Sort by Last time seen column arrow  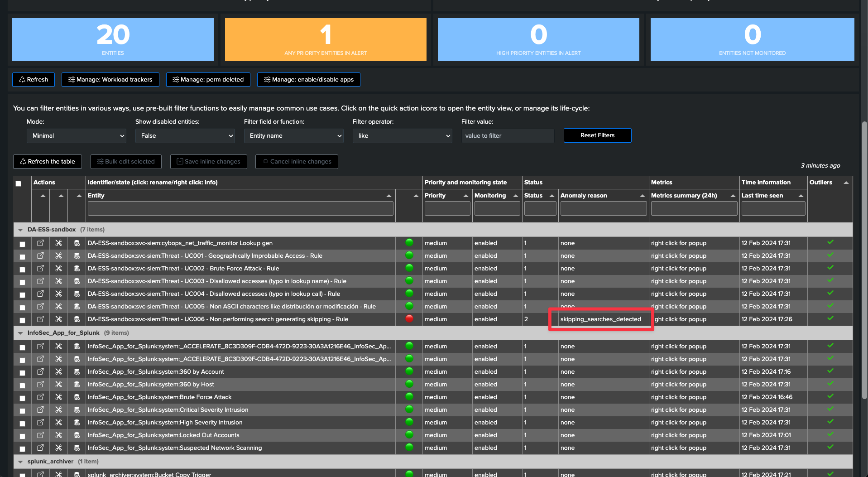coord(801,196)
